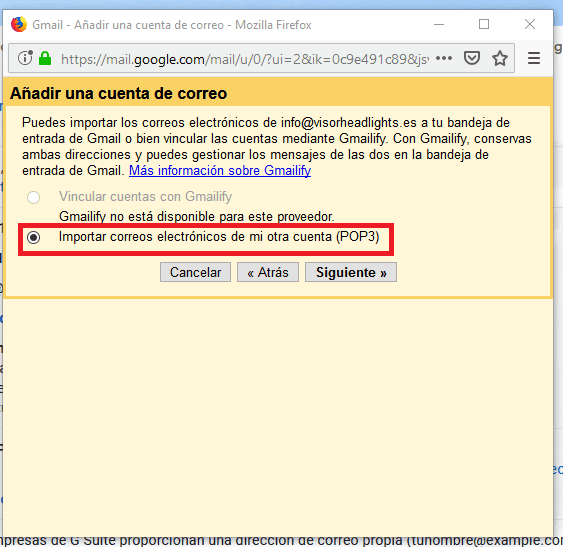This screenshot has height=547, width=563.
Task: Open the Firefox hamburger menu
Action: click(534, 58)
